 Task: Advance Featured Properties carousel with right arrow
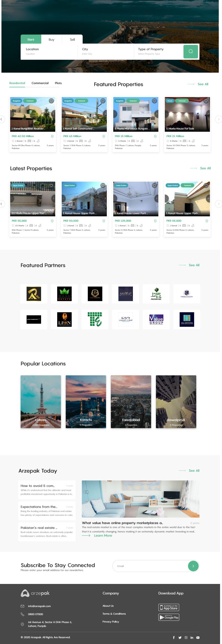click(218, 119)
